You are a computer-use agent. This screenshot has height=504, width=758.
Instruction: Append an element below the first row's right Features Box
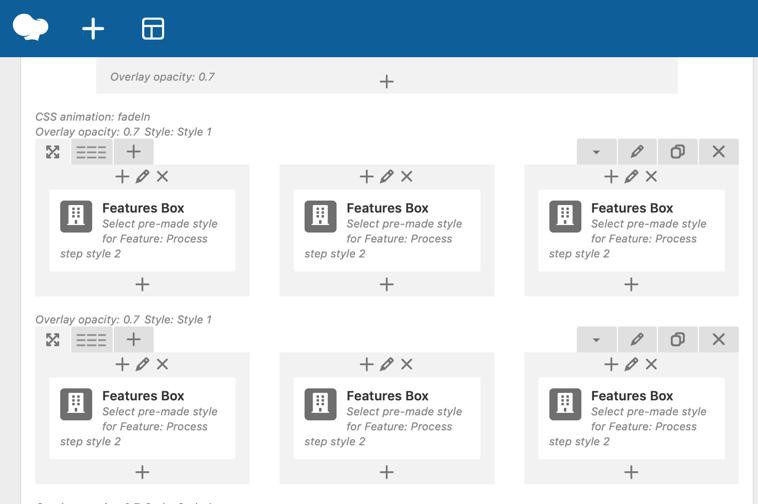[631, 284]
